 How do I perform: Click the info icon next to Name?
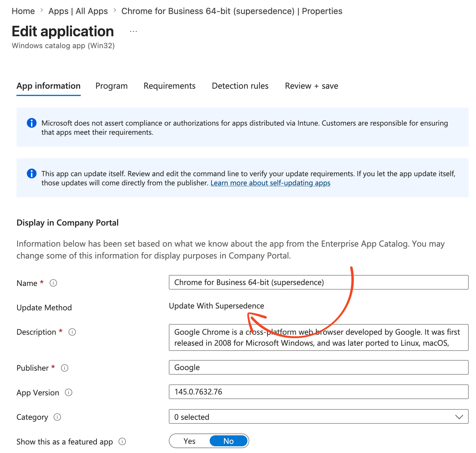click(x=53, y=283)
